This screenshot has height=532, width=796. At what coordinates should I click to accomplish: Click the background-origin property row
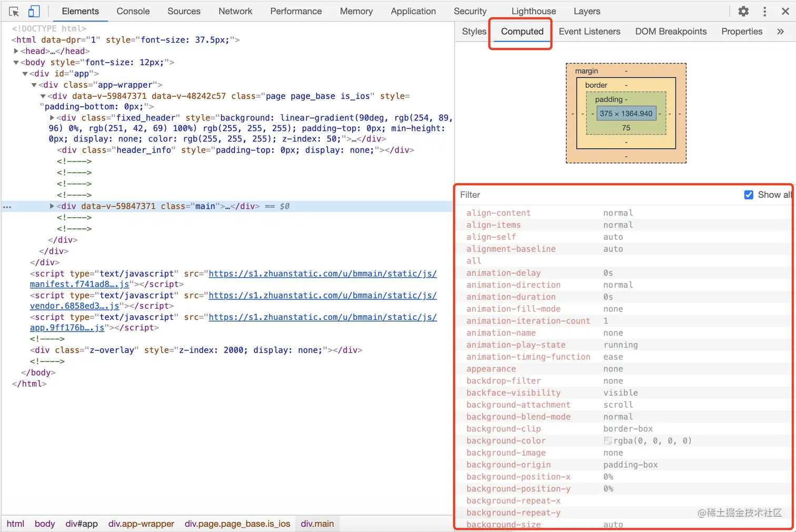click(x=624, y=465)
